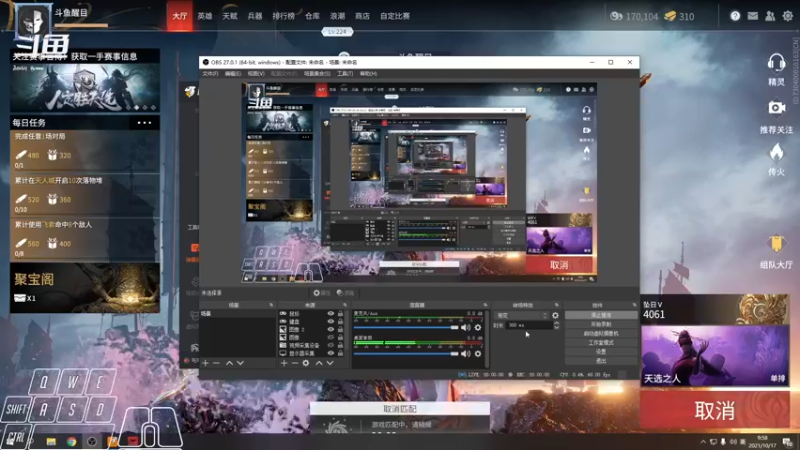Switch to the 商店 tab in game

(x=362, y=16)
